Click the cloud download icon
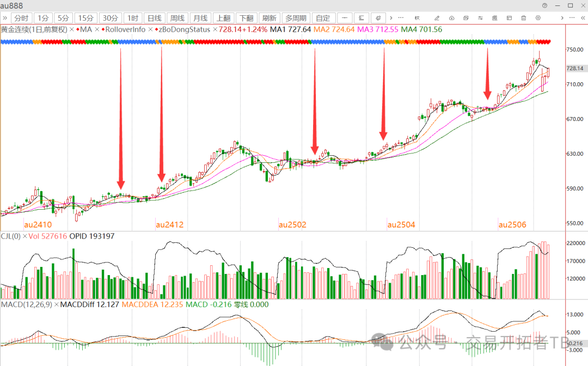Viewport: 588px width, 366px height. coord(451,18)
